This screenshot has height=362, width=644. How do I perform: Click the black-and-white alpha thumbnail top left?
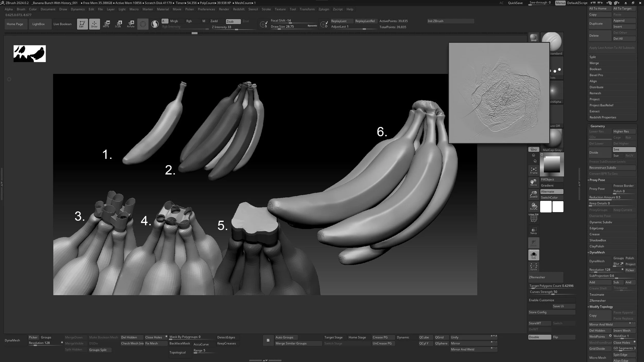click(30, 54)
